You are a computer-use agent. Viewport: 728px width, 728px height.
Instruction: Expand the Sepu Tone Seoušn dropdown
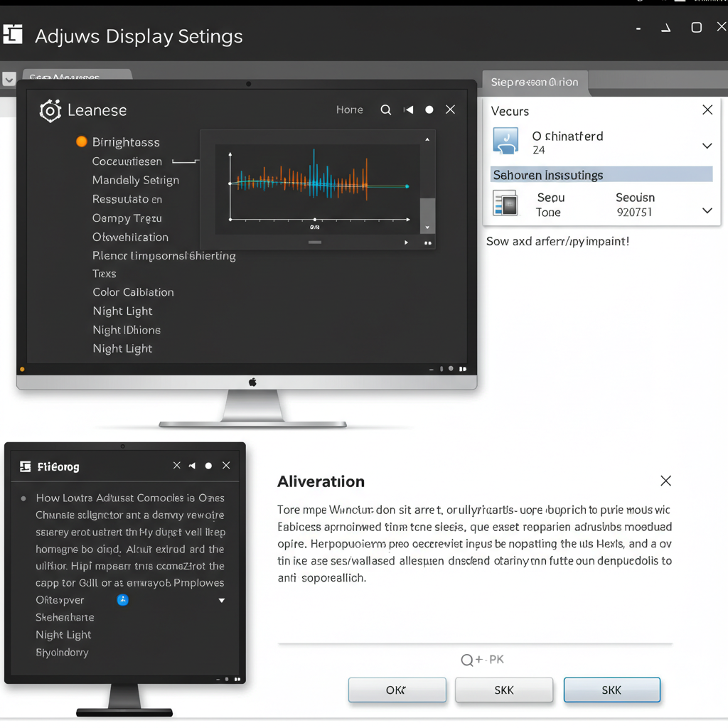707,210
